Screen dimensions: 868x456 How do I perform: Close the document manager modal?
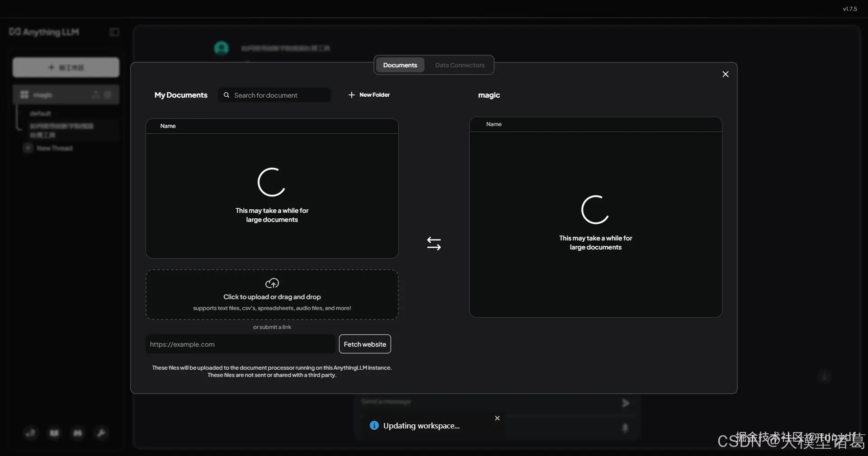(x=725, y=74)
